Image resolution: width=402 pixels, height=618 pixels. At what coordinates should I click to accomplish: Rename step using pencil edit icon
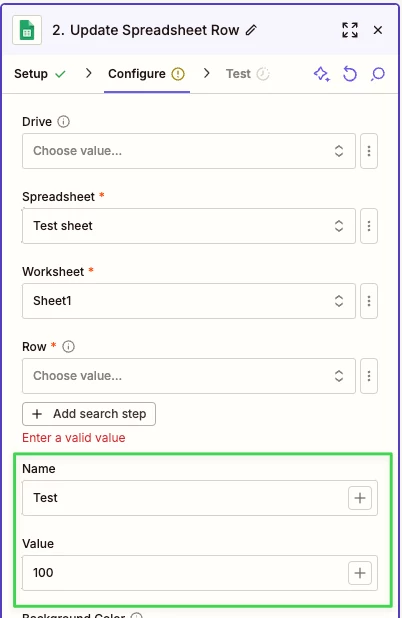(x=251, y=30)
